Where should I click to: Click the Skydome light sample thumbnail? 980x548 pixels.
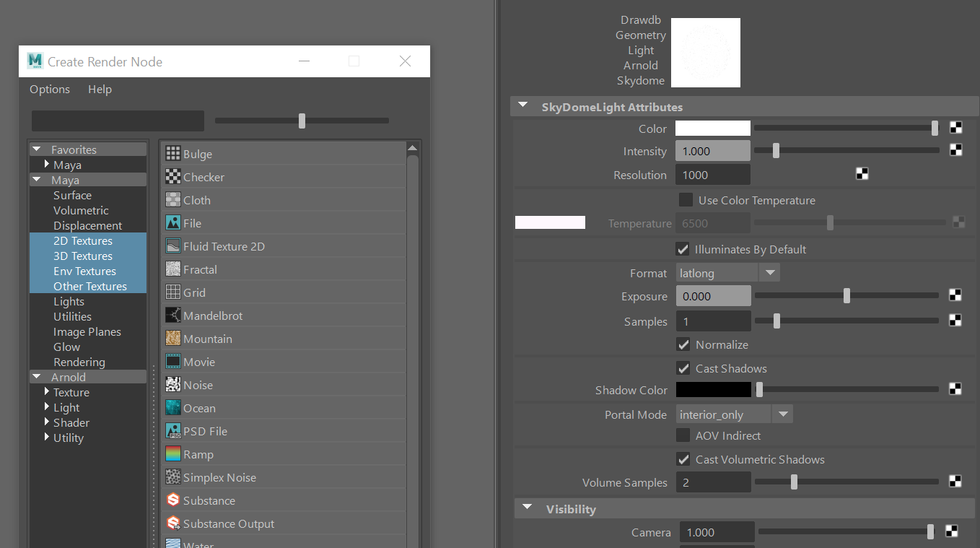(x=706, y=53)
